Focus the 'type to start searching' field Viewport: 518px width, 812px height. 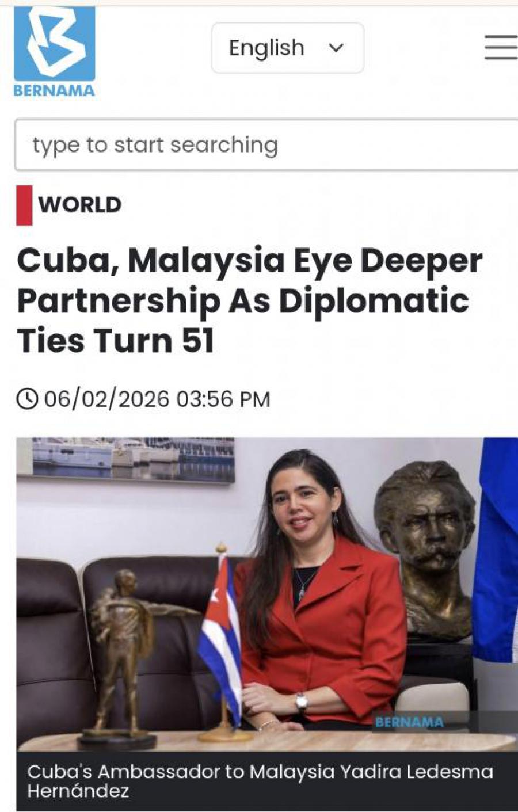point(266,145)
